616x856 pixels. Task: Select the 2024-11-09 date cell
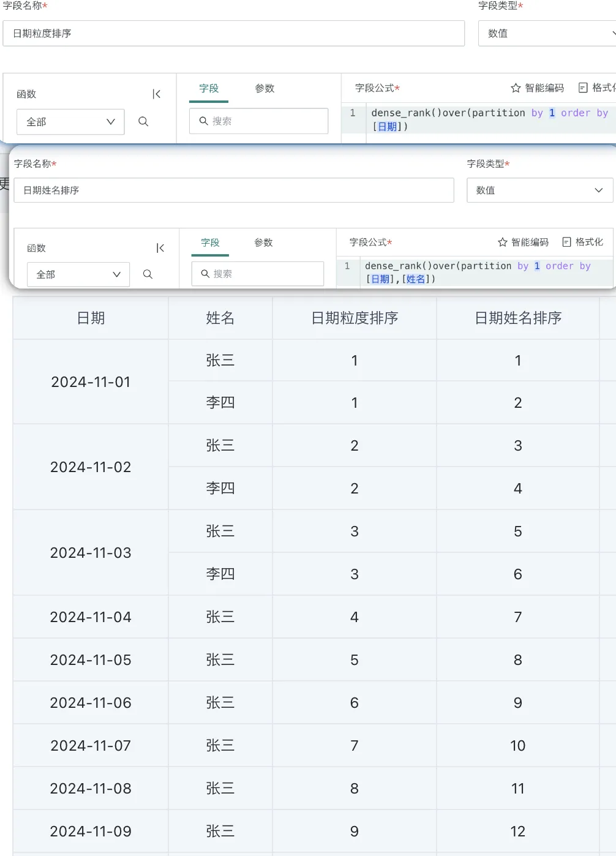click(x=91, y=832)
